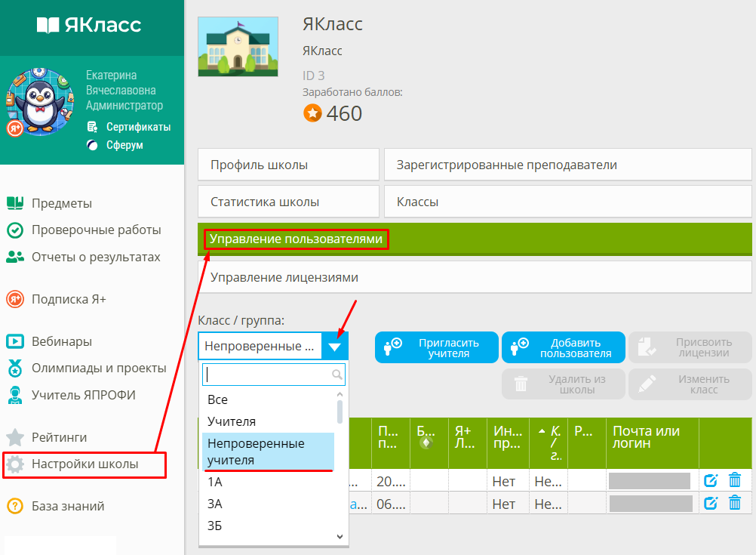Click the Пригласить учителя button
The width and height of the screenshot is (756, 555).
[x=436, y=347]
